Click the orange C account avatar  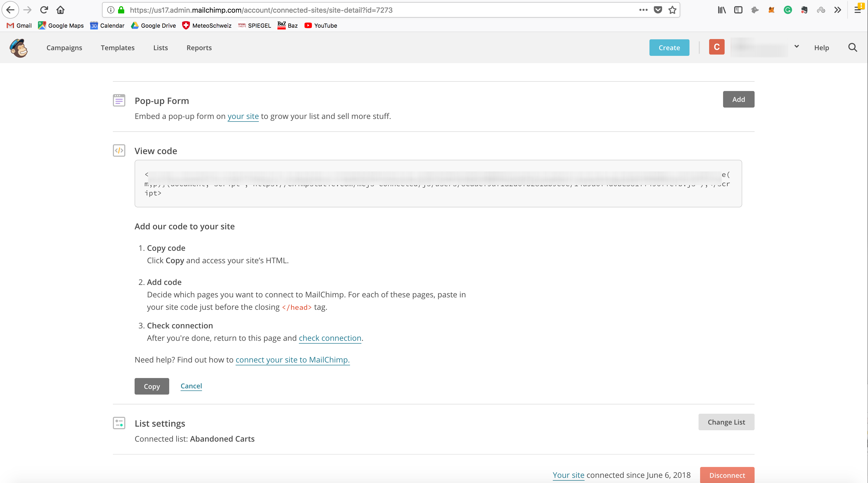coord(717,47)
